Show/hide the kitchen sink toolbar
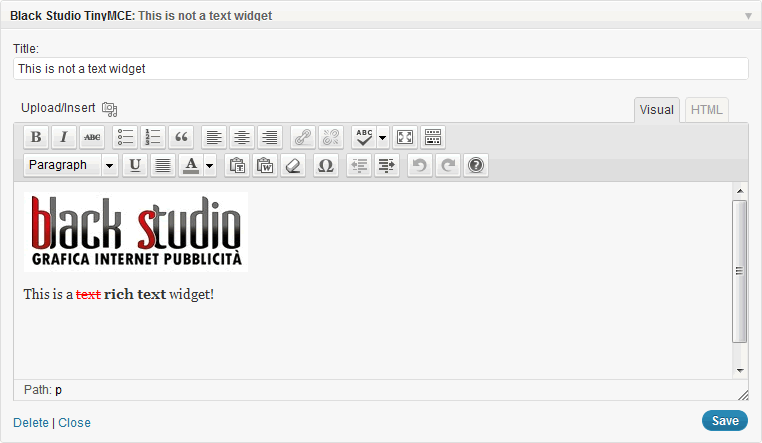 (433, 137)
